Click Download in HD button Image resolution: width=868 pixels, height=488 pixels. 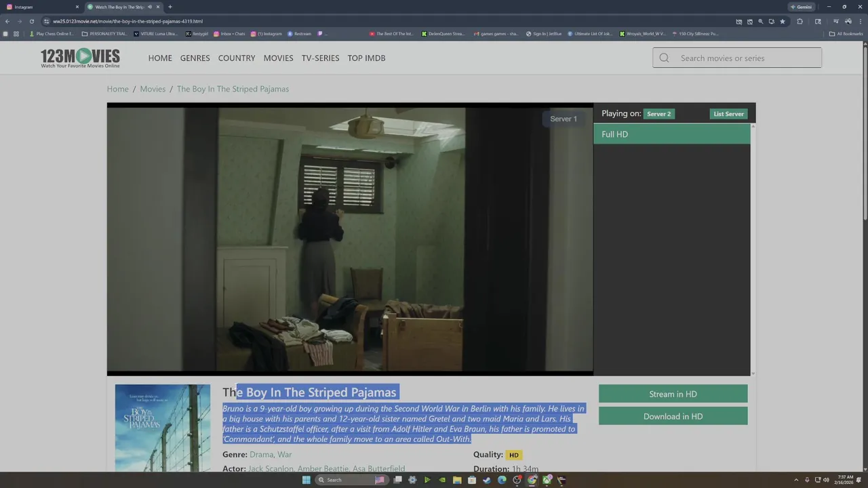(x=673, y=416)
